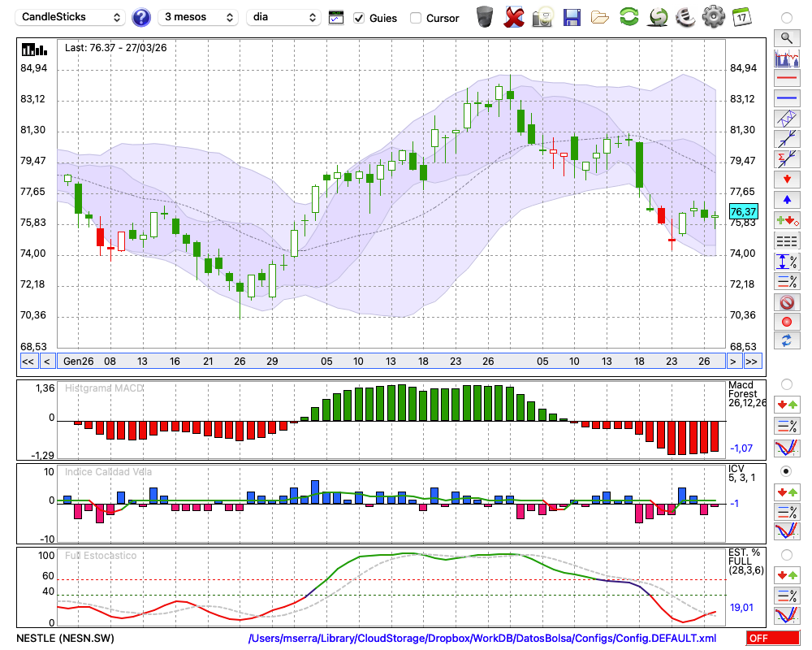Image resolution: width=812 pixels, height=650 pixels.
Task: Enable the Cursor checkbox
Action: (416, 18)
